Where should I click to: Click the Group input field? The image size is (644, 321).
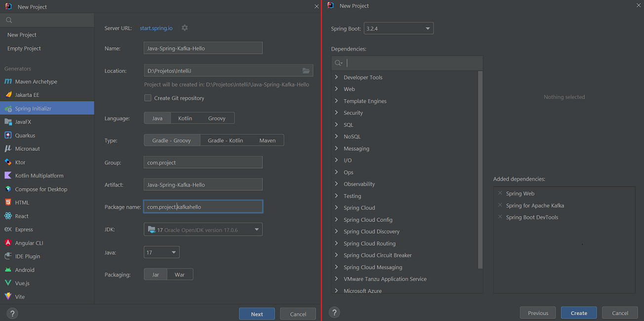pos(203,162)
